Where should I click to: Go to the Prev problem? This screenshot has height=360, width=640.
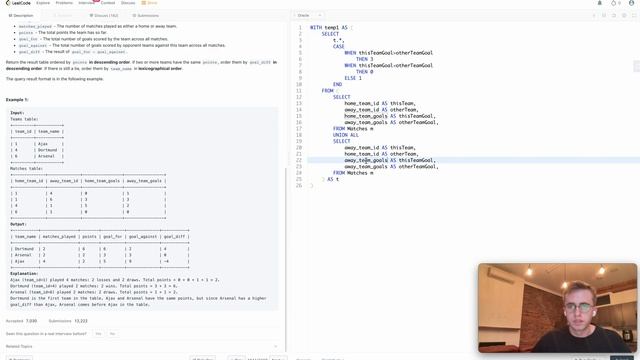236,358
